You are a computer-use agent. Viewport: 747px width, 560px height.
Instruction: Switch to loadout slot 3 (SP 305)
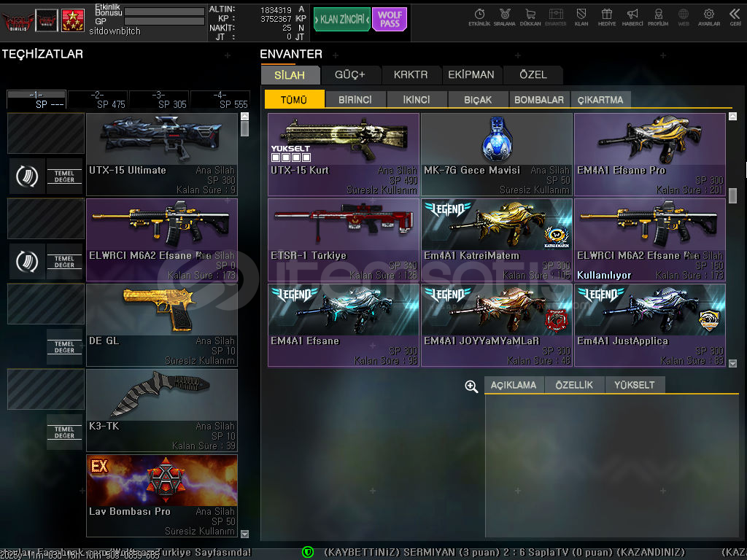point(159,100)
